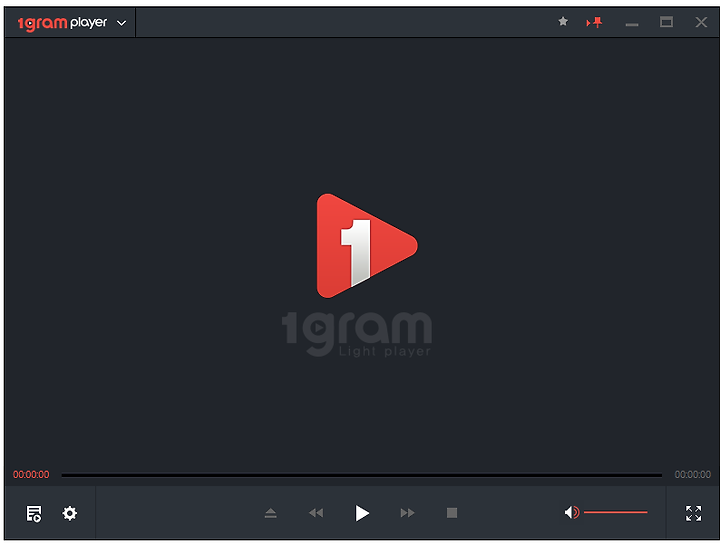Click the playback seek bar
This screenshot has height=544, width=720.
tap(362, 475)
